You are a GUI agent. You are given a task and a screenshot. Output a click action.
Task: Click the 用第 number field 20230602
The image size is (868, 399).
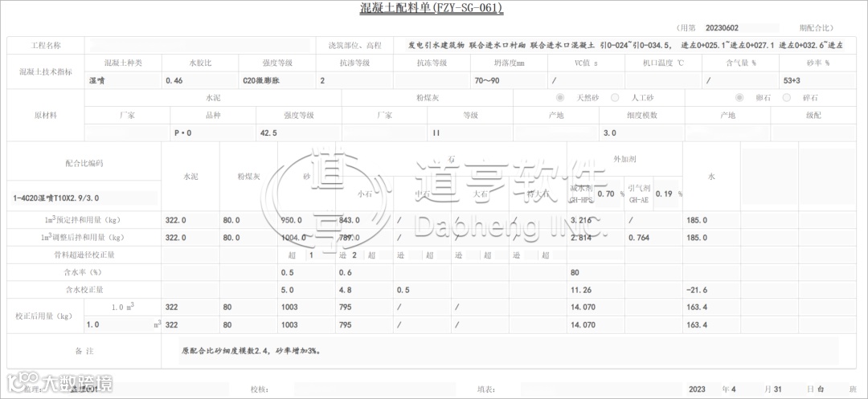click(741, 27)
